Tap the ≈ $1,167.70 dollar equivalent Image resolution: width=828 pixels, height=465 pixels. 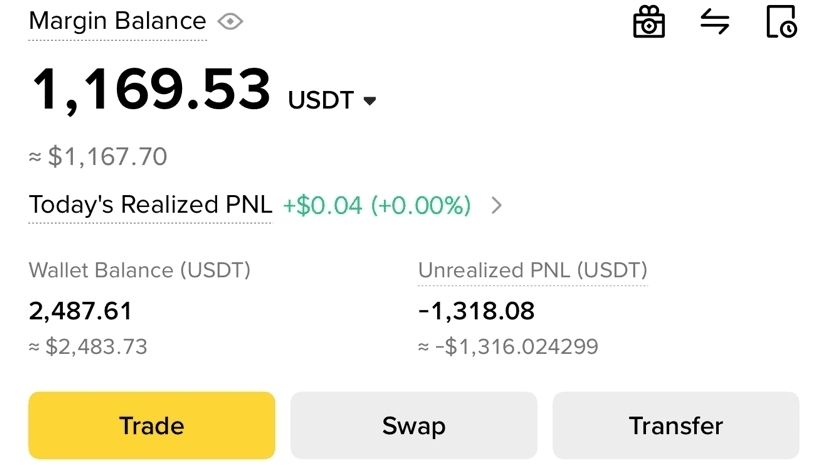(x=98, y=157)
